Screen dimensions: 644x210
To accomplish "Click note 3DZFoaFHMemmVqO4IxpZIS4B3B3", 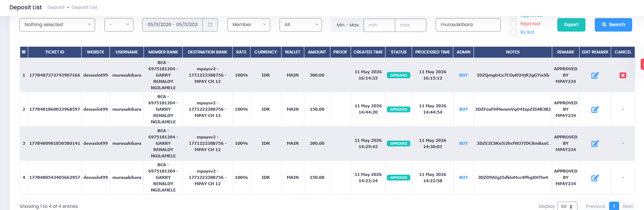I will (513, 109).
